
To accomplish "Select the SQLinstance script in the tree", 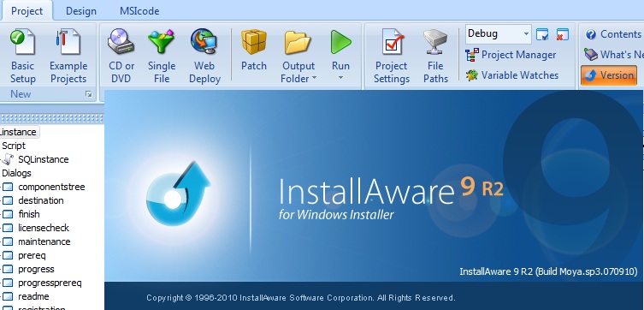I will point(44,159).
